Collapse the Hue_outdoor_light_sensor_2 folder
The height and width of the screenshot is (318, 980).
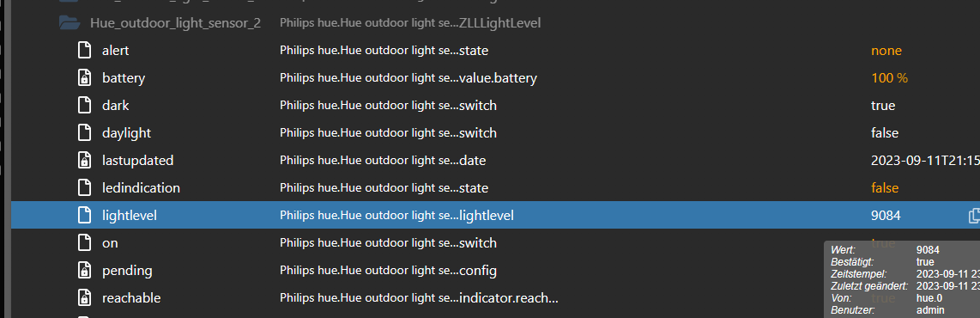click(x=70, y=23)
